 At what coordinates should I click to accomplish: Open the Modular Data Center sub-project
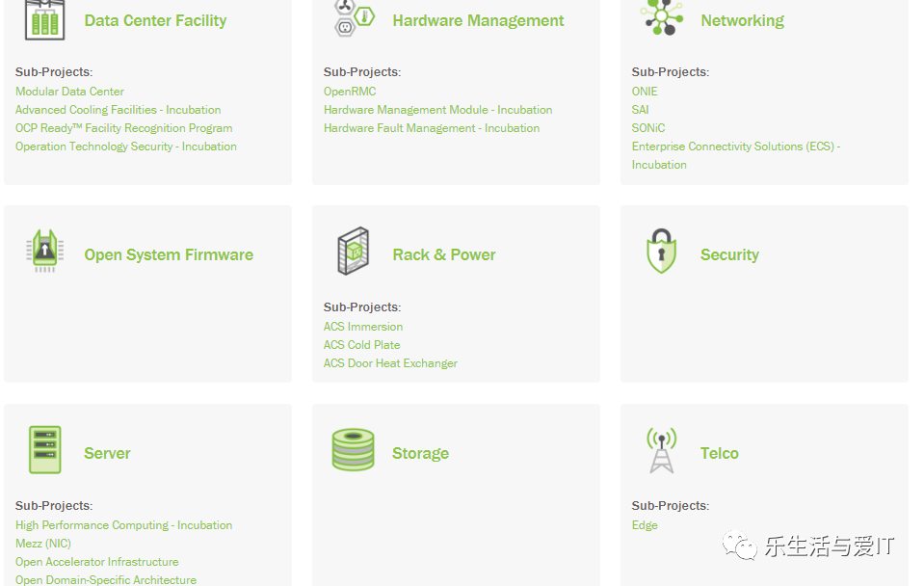tap(69, 92)
